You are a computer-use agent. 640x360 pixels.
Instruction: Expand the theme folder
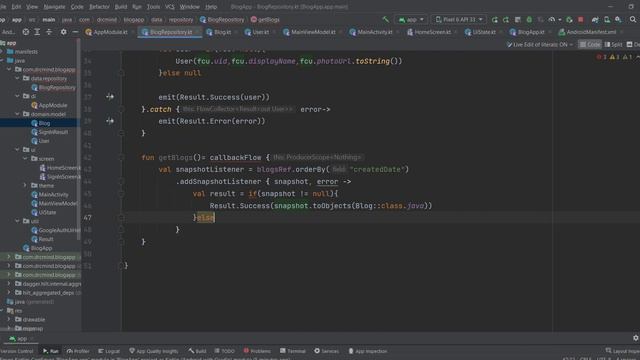(x=25, y=185)
